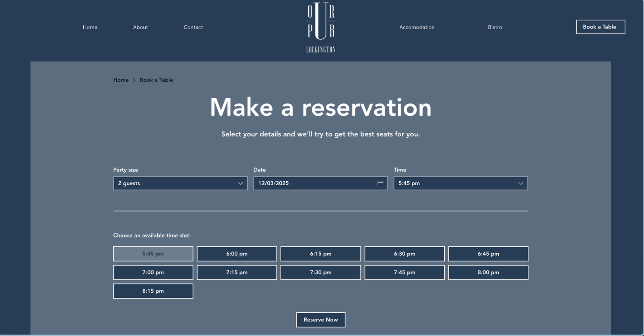Click the Reserve Now button
This screenshot has width=644, height=336.
tap(320, 320)
